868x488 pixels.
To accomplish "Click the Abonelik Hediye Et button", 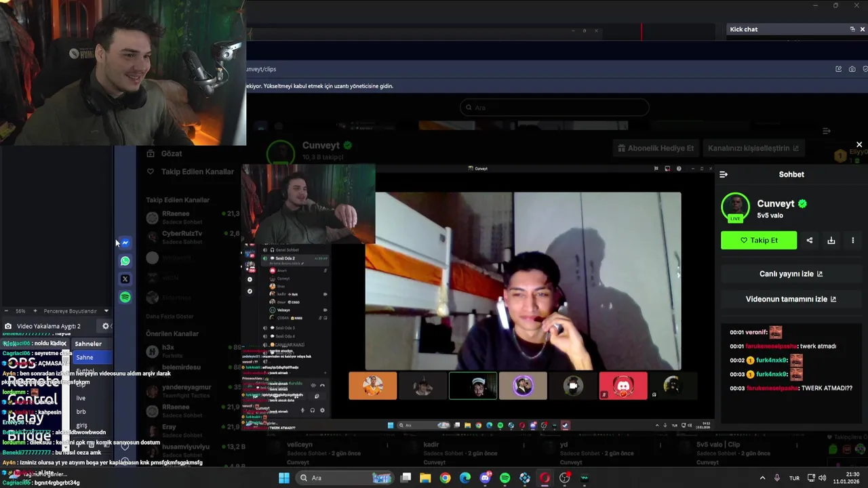I will [656, 148].
